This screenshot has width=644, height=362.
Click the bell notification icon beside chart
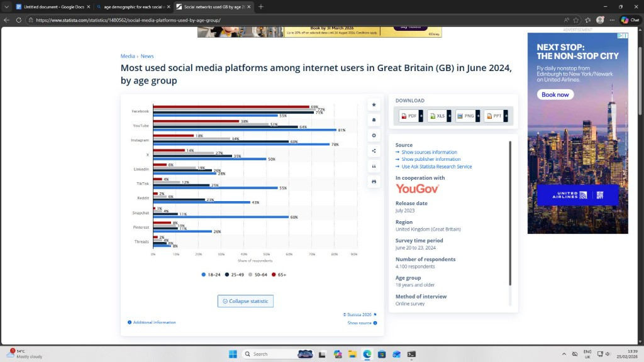[x=374, y=120]
